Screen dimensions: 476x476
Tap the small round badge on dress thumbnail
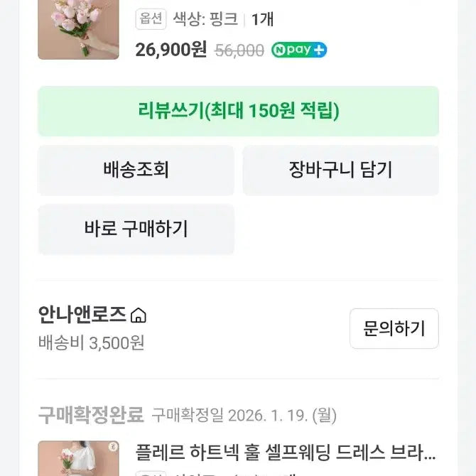click(112, 447)
